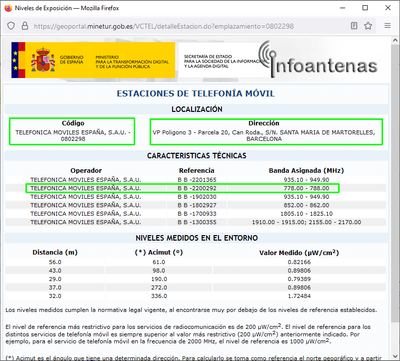Select the ESTACIONES DE TELEFONÍA MÓVIL heading

pyautogui.click(x=196, y=94)
